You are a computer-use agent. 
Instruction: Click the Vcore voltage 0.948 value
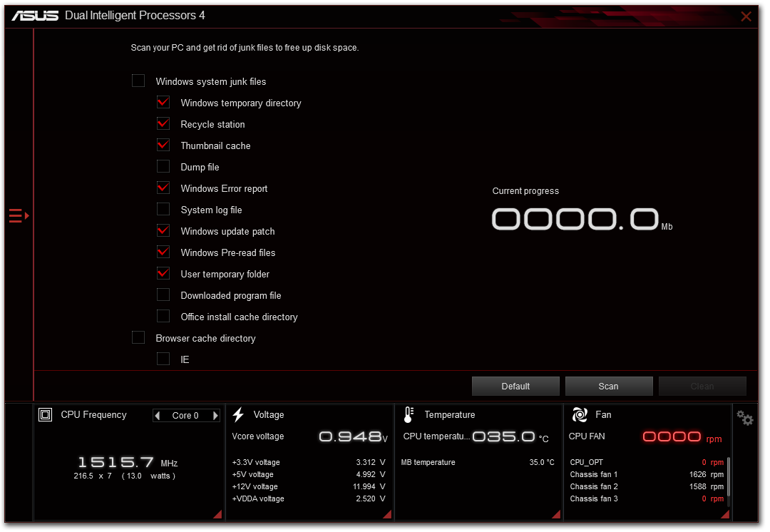point(354,436)
